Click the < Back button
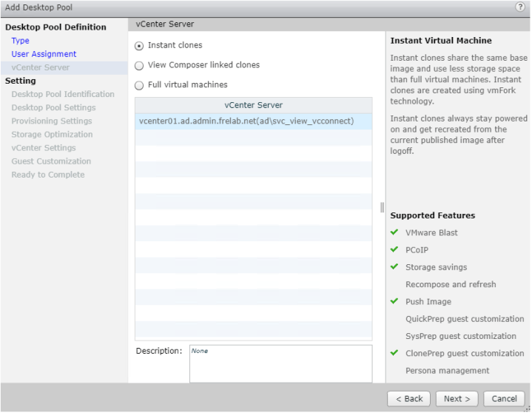Image resolution: width=532 pixels, height=413 pixels. 409,399
